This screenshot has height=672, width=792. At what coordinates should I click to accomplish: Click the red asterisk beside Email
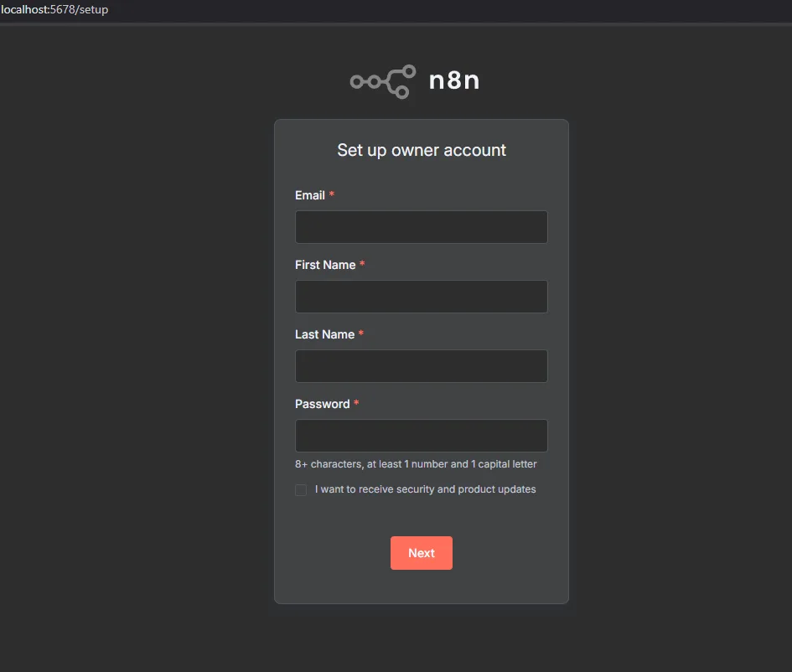coord(332,195)
